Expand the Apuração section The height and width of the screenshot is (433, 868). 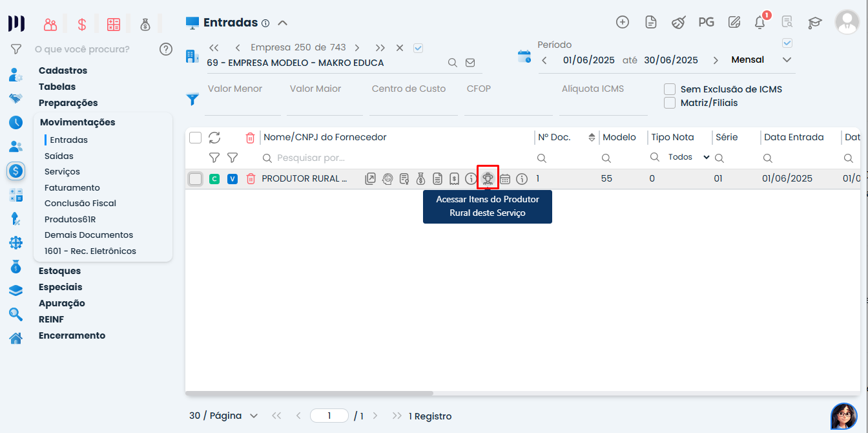coord(61,303)
